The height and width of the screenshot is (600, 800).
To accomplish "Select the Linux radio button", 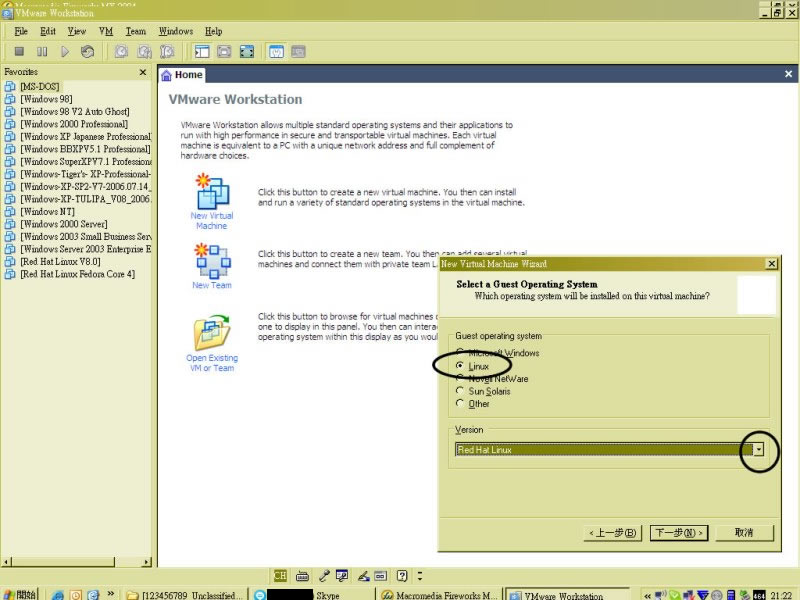I will click(x=460, y=366).
